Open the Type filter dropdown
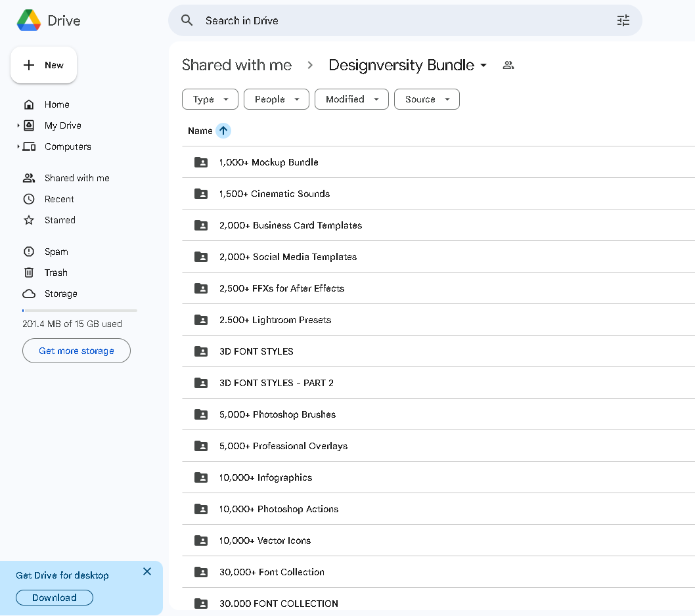Image resolution: width=695 pixels, height=616 pixels. pyautogui.click(x=210, y=99)
